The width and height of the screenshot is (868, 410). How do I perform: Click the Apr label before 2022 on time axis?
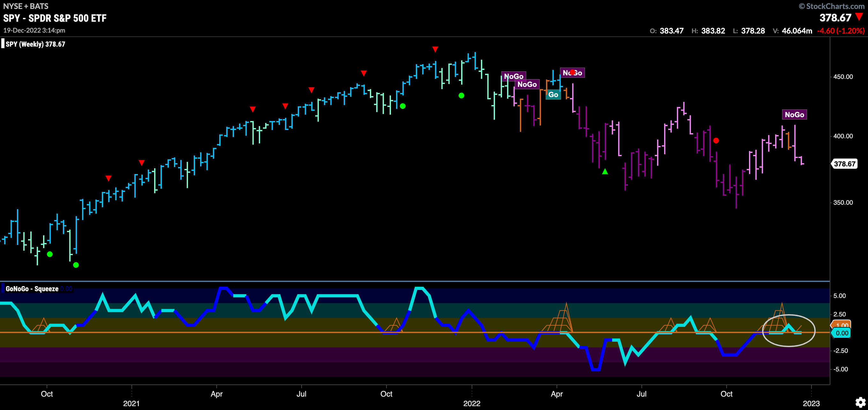pos(217,394)
